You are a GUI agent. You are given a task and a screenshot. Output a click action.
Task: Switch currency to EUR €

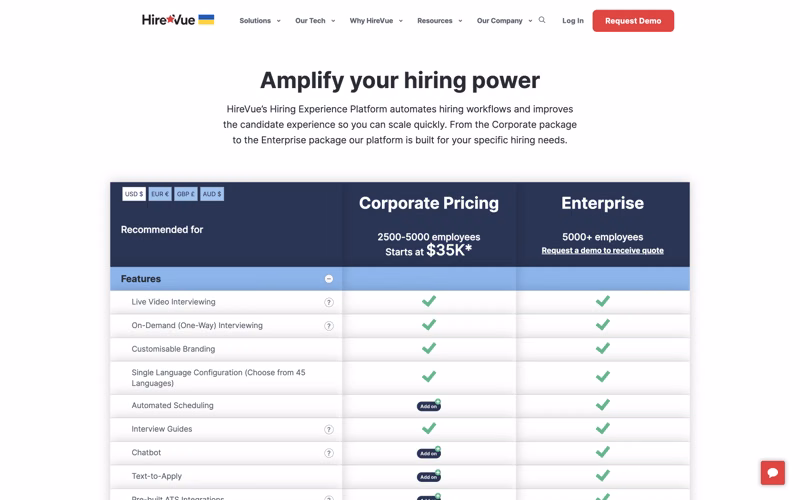click(160, 194)
